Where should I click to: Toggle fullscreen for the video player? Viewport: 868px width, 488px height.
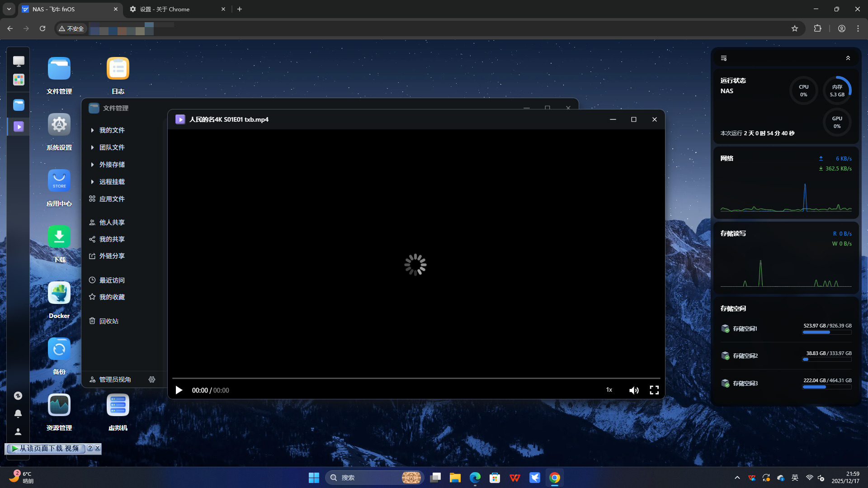654,390
